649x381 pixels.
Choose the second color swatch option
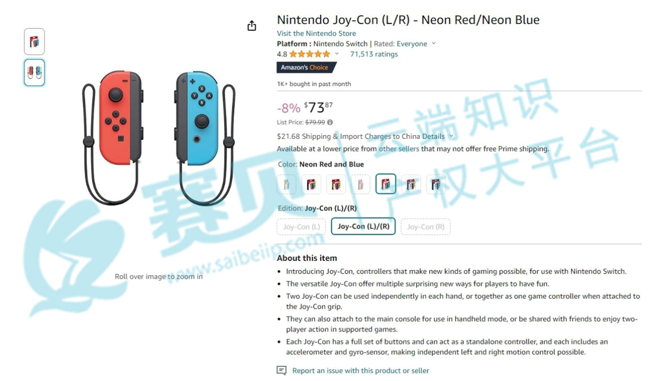(311, 184)
